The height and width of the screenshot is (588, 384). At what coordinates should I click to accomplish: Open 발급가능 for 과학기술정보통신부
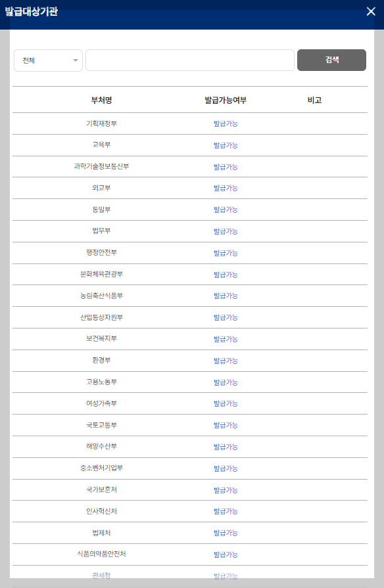[x=225, y=166]
